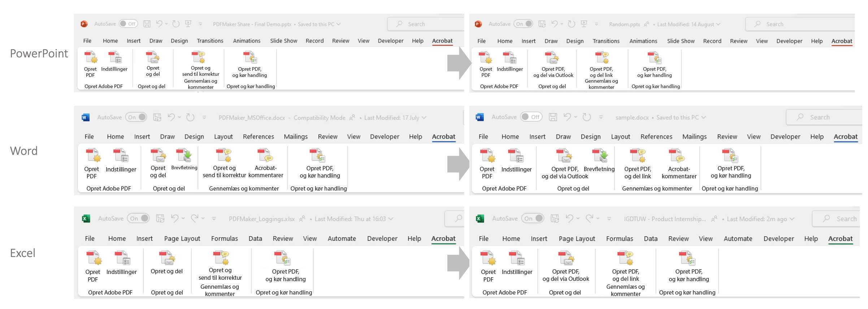Click Search box in Random.pptx window

tap(800, 24)
